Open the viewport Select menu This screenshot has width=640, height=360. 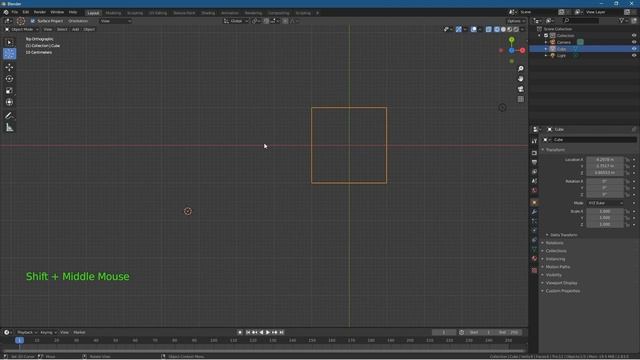(62, 29)
